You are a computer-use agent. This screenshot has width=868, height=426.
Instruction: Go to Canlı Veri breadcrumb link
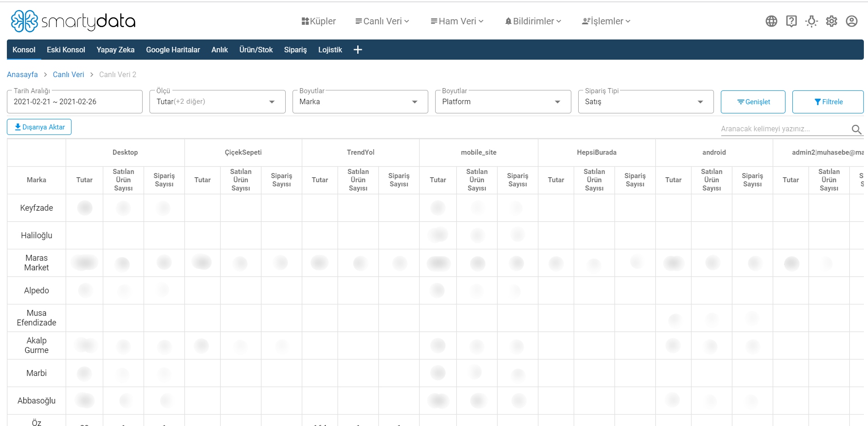tap(68, 74)
